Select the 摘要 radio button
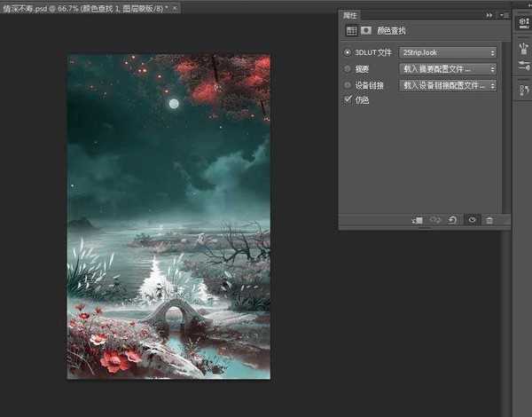The image size is (532, 417). (x=348, y=69)
